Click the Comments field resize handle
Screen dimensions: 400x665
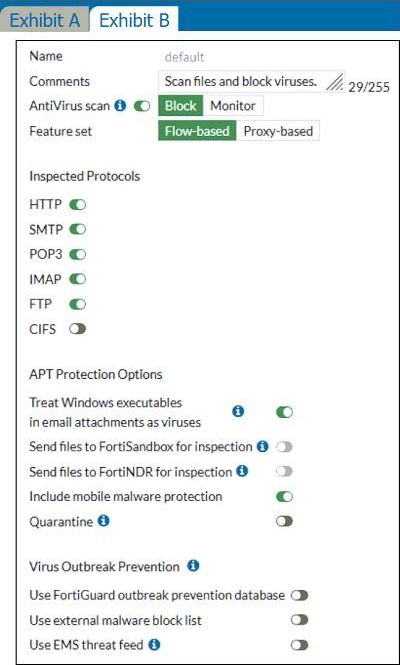335,83
